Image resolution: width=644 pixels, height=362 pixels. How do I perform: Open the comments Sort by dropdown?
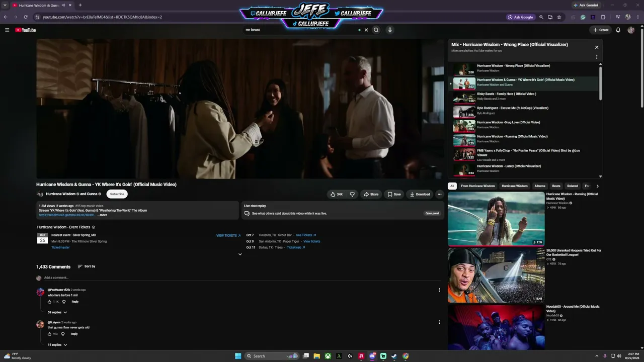(x=86, y=266)
